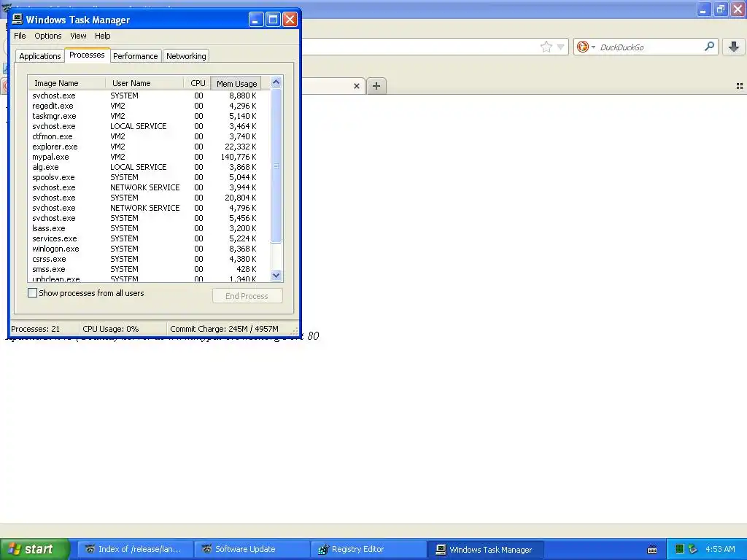Click the browser bookmark star icon
This screenshot has width=747, height=560.
546,47
